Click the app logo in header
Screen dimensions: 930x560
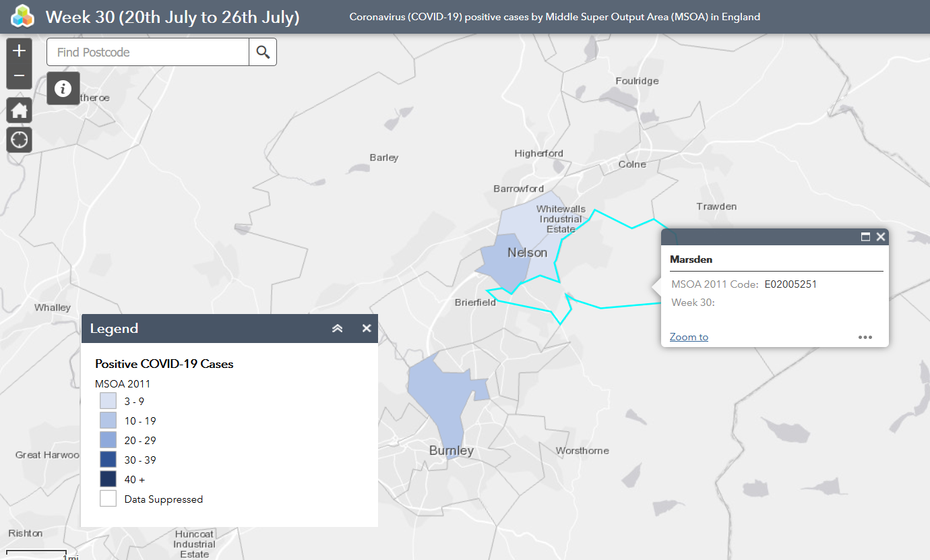(22, 16)
